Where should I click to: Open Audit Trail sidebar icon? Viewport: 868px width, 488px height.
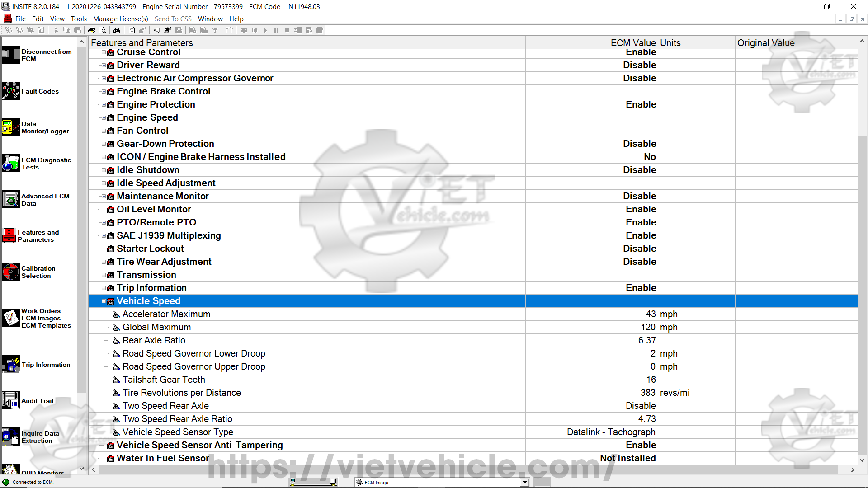pos(11,400)
